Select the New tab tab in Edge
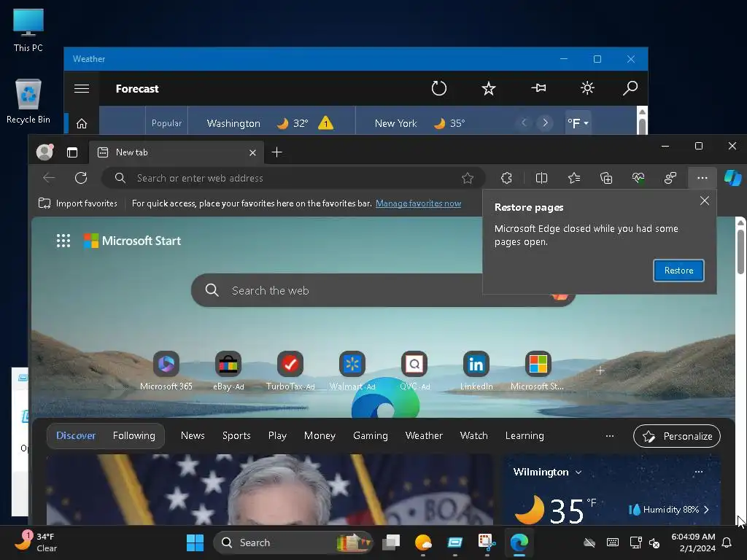Viewport: 747px width, 560px height. coord(177,152)
